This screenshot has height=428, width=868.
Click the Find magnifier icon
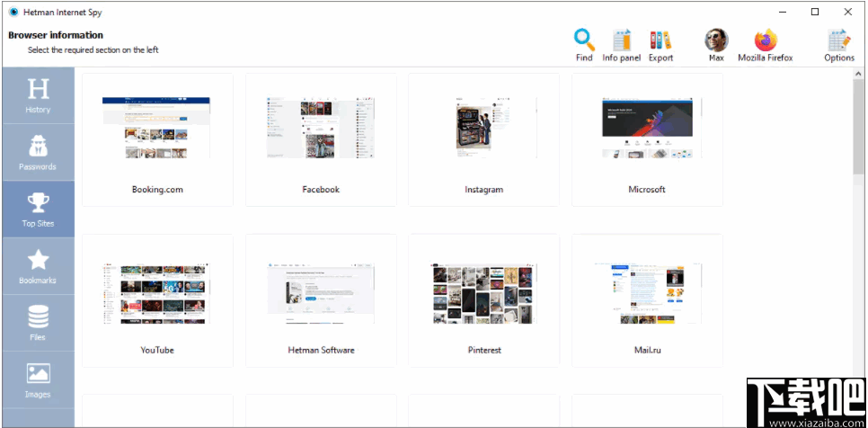(x=584, y=40)
